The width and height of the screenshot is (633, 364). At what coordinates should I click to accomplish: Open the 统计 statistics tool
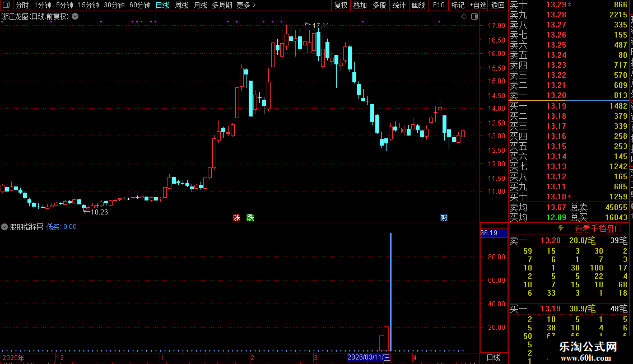coord(399,5)
